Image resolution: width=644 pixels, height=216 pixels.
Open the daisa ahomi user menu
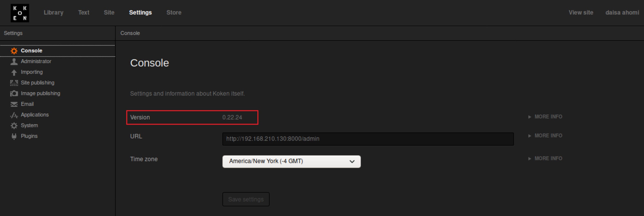point(622,12)
